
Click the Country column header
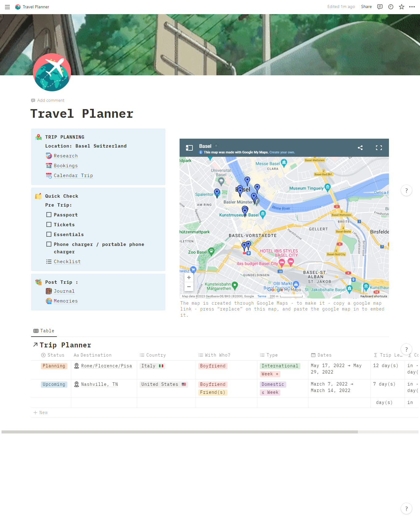point(153,355)
